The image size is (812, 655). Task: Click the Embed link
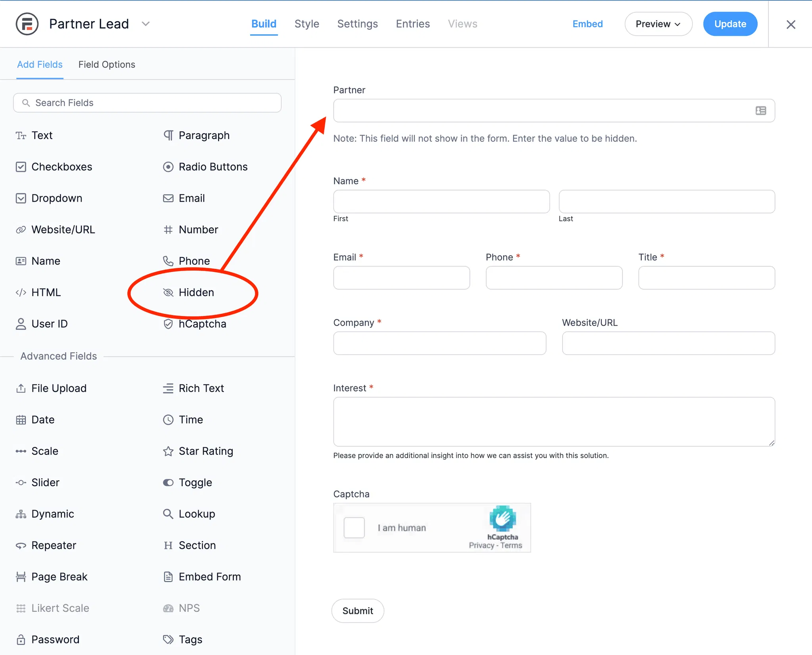click(588, 24)
